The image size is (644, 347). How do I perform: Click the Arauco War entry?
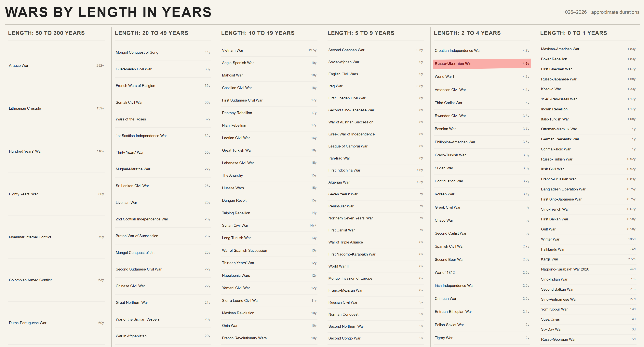56,65
